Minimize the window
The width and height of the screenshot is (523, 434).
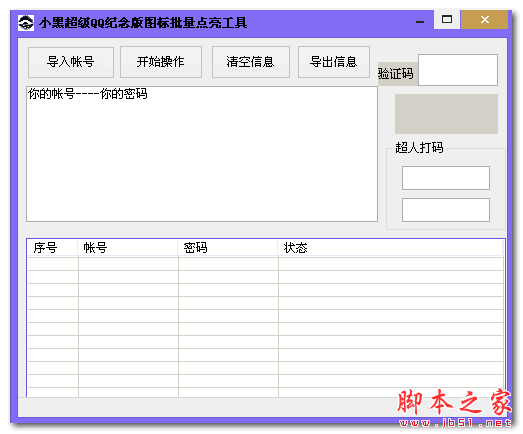(x=420, y=22)
